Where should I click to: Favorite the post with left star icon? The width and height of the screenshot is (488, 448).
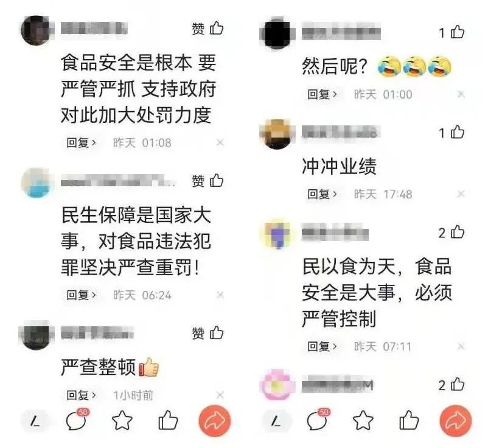point(122,420)
